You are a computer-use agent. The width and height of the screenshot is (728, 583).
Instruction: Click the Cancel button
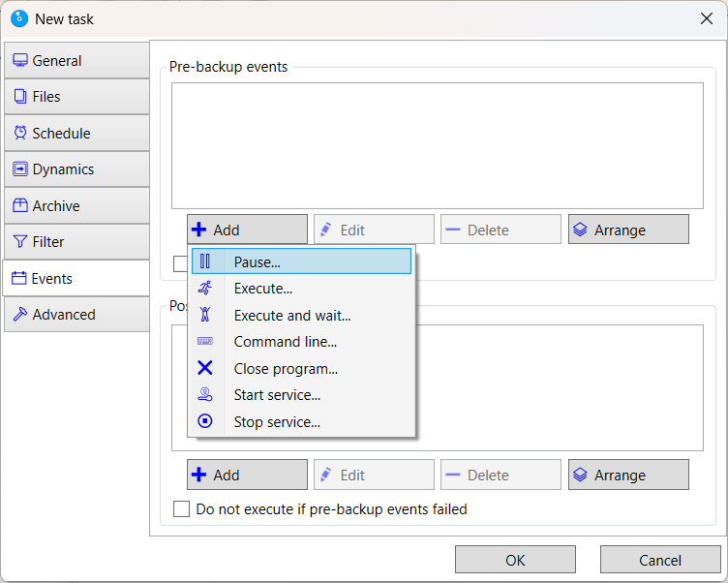click(x=659, y=560)
